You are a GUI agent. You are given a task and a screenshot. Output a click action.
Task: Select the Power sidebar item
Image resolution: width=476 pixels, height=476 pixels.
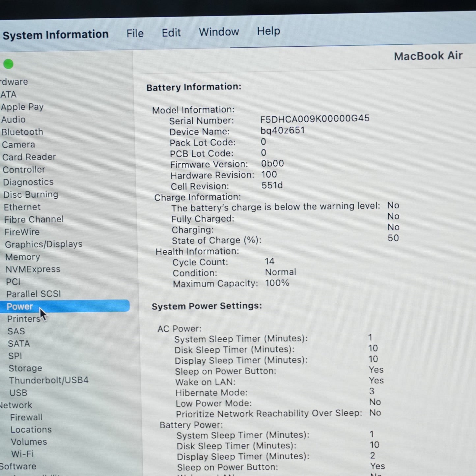click(x=65, y=306)
